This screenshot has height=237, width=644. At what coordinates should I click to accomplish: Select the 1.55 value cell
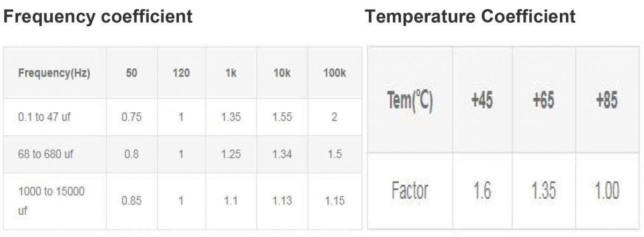(282, 117)
